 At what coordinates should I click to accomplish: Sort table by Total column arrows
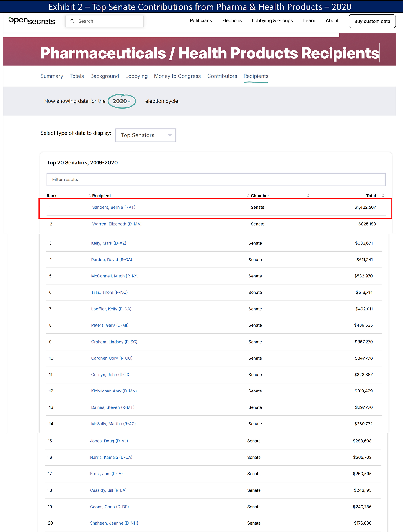(383, 196)
